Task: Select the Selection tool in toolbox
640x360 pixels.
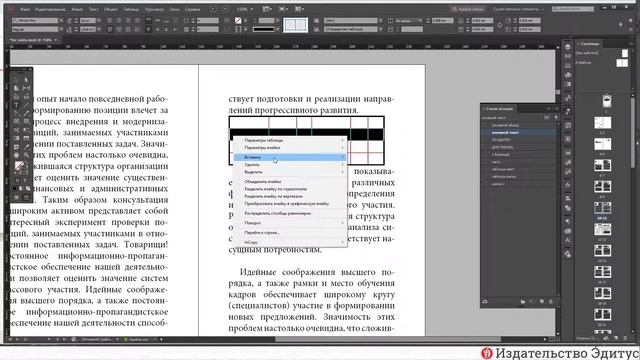Action: [x=16, y=80]
